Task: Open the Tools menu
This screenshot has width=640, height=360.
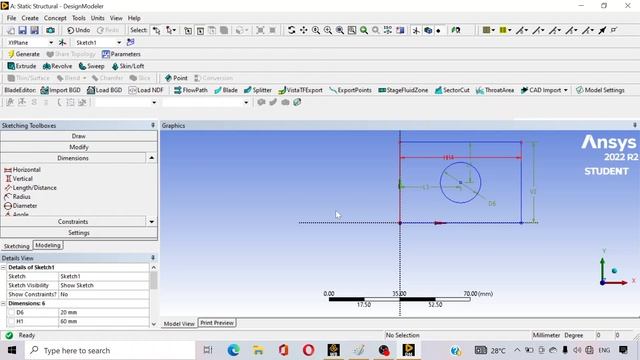Action: click(x=79, y=18)
